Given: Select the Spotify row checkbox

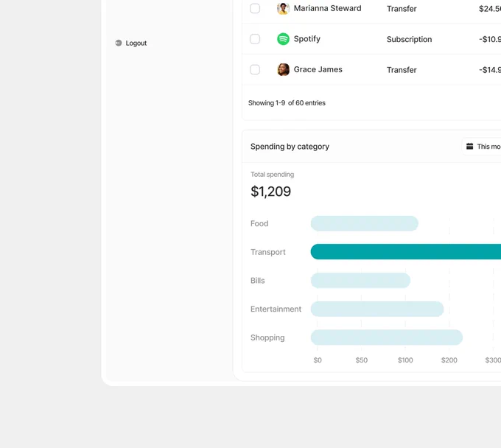Looking at the screenshot, I should (255, 39).
